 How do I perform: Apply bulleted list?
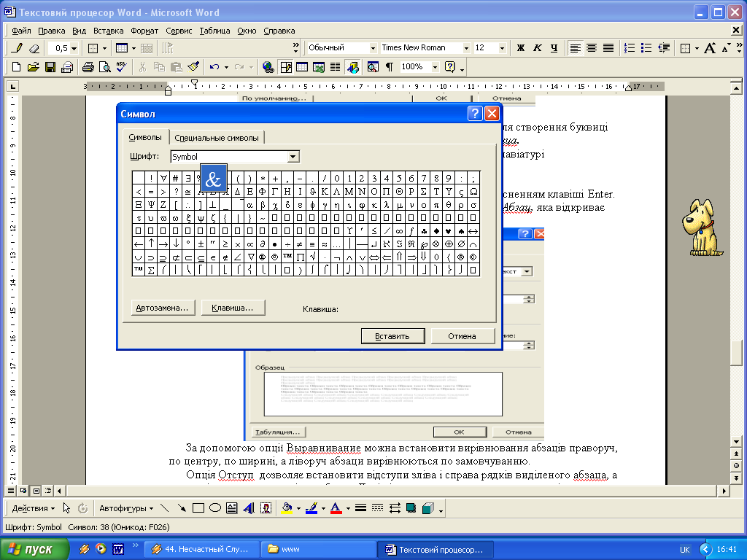(x=646, y=48)
